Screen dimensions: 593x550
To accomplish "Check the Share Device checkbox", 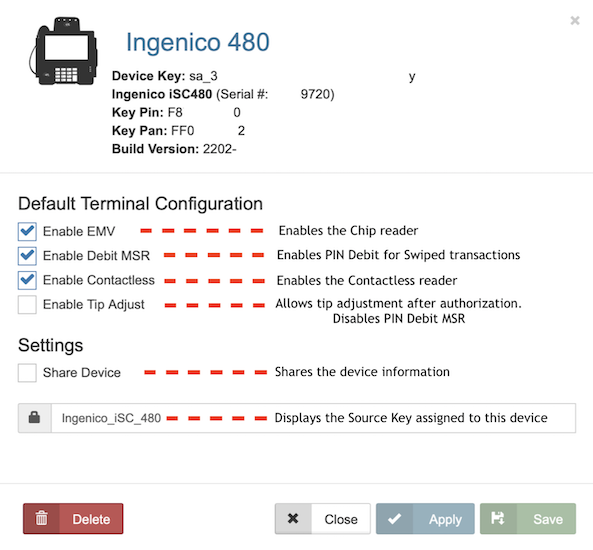I will click(x=27, y=373).
